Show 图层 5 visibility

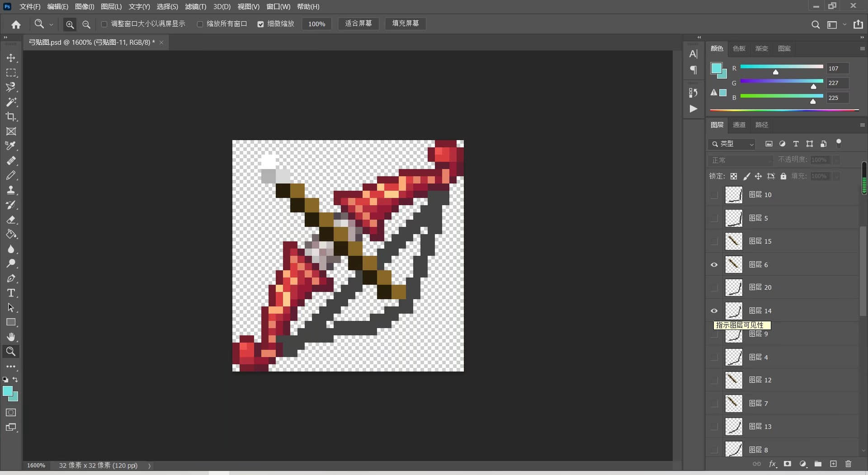click(x=714, y=218)
